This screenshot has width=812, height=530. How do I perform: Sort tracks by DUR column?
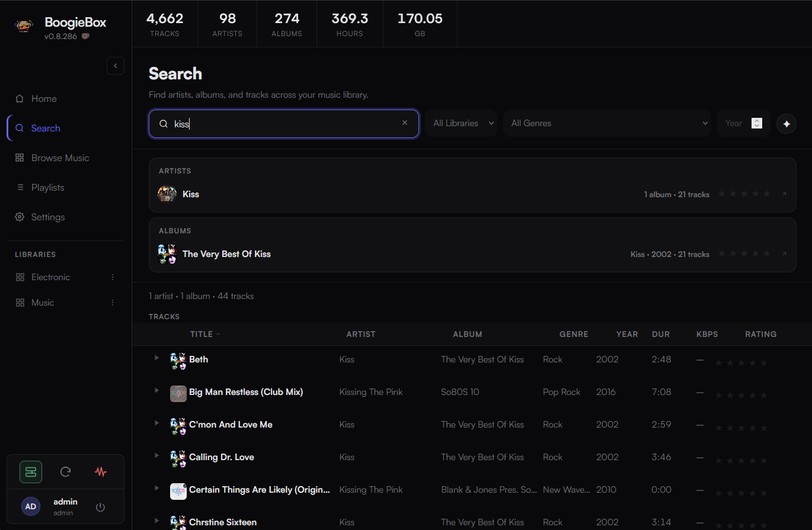(661, 334)
